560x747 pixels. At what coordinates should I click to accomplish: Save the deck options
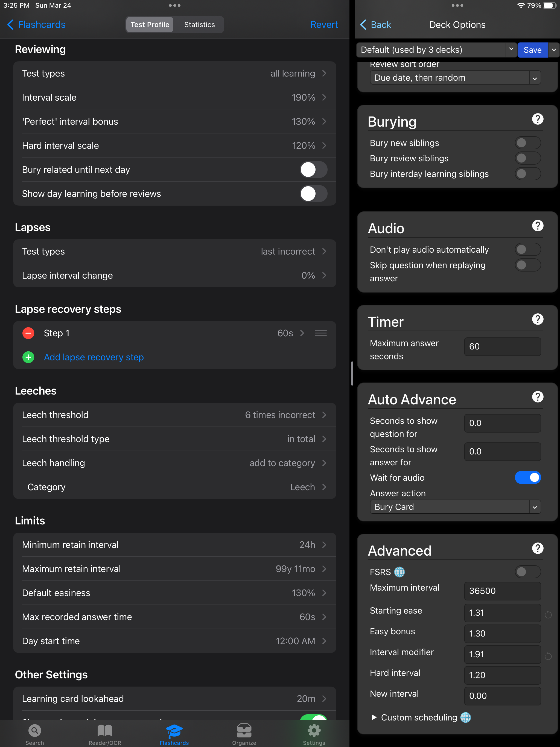point(532,50)
